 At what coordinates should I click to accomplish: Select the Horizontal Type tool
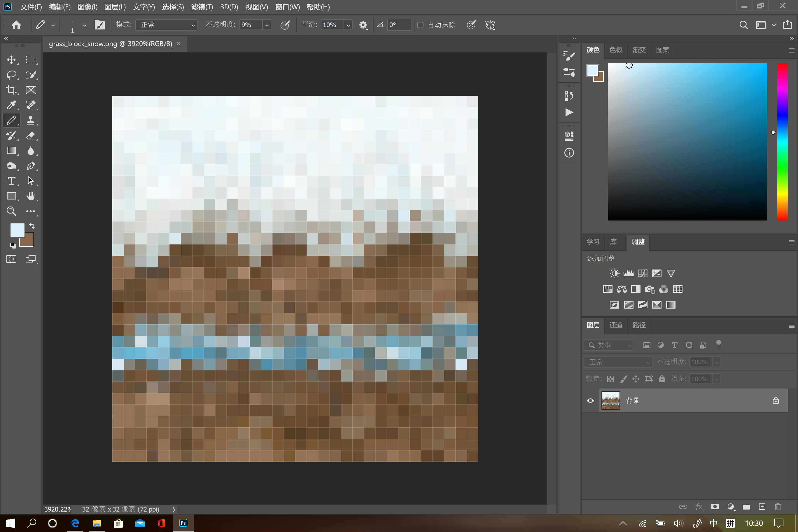[11, 181]
